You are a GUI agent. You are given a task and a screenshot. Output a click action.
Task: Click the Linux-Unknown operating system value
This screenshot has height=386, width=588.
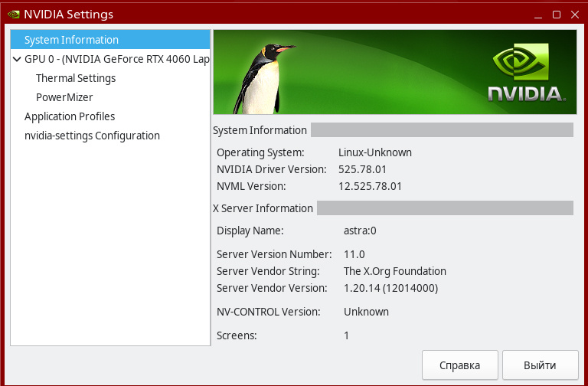point(375,152)
